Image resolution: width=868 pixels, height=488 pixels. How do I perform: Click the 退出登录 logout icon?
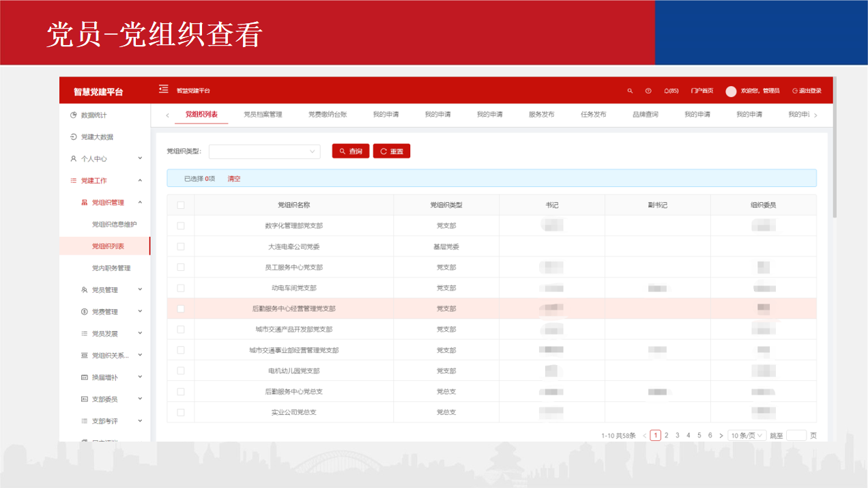[795, 91]
